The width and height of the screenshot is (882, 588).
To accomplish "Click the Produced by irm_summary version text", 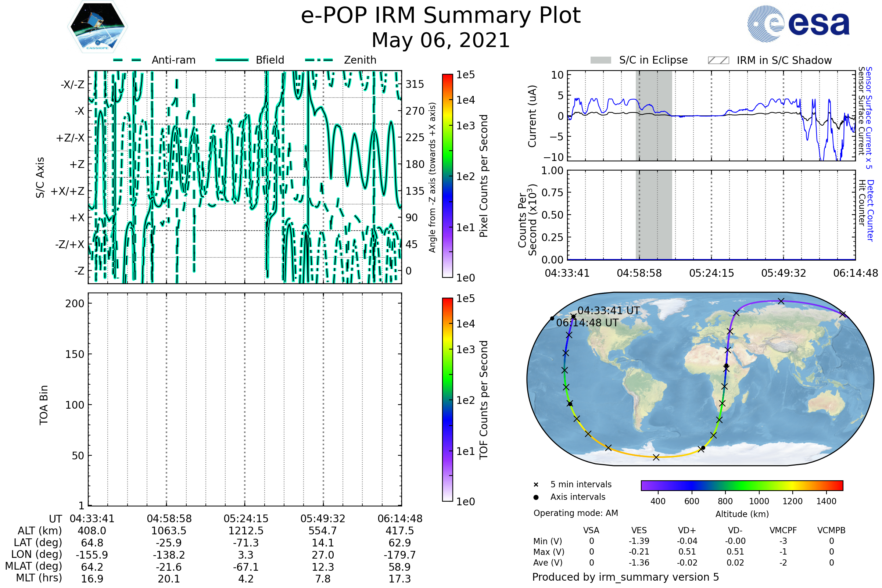I will pyautogui.click(x=625, y=577).
